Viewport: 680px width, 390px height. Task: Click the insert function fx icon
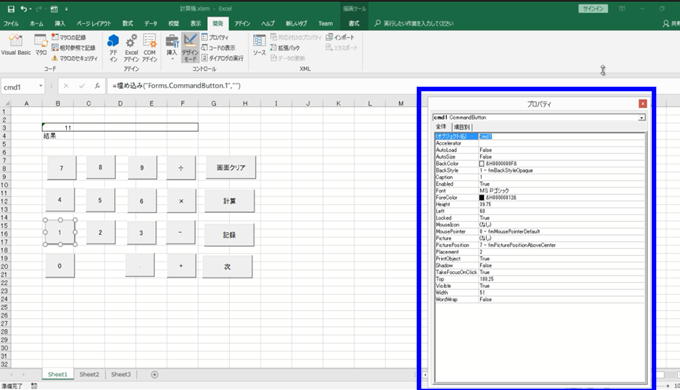pos(98,86)
